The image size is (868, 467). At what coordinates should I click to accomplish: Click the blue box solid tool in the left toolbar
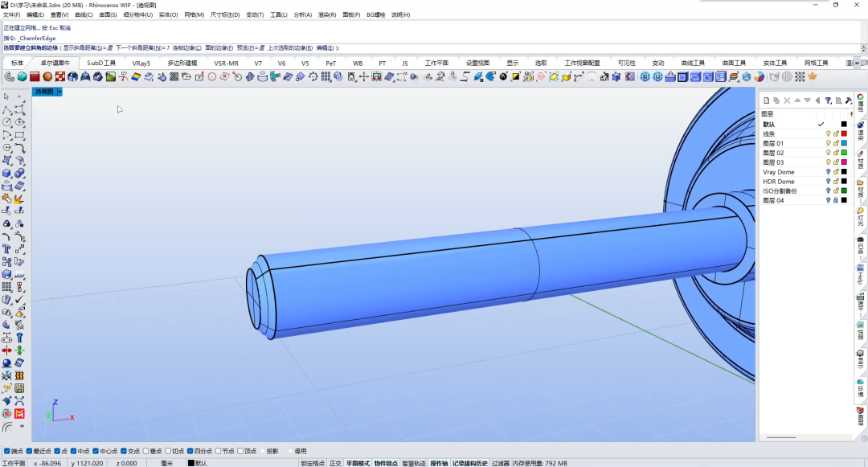click(x=6, y=173)
